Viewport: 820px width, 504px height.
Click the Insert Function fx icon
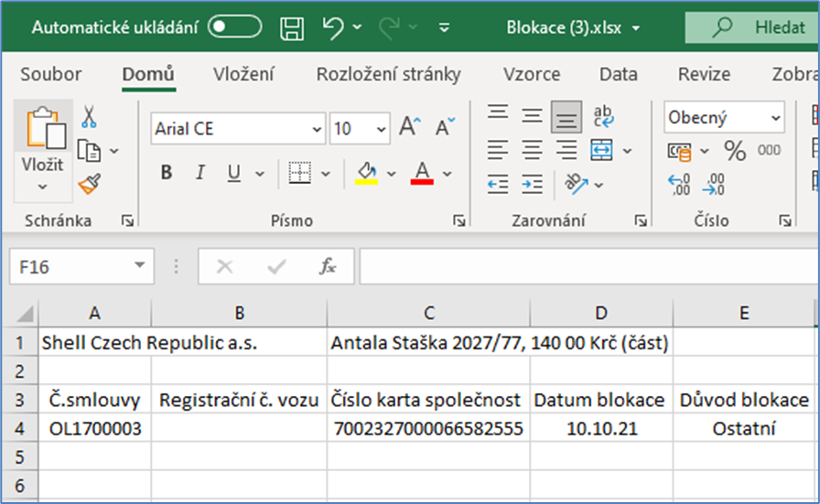(328, 266)
